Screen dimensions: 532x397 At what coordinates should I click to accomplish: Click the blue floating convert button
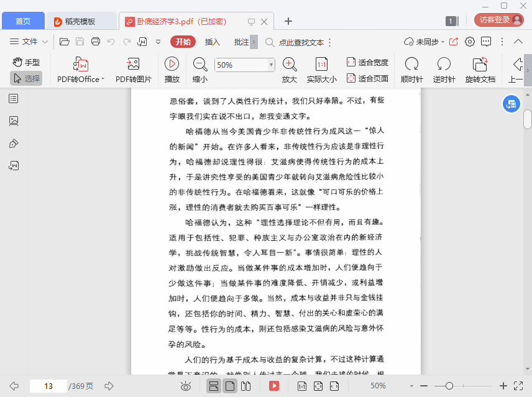(x=511, y=104)
